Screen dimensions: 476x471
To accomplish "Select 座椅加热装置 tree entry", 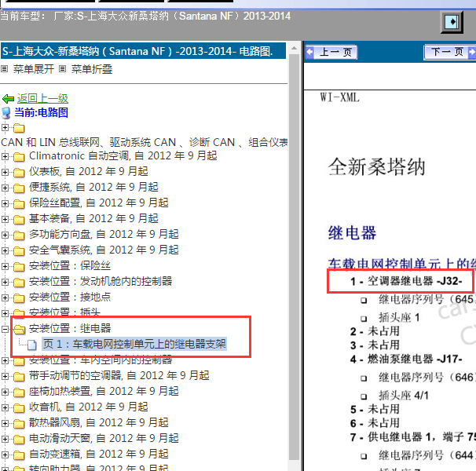I will (104, 392).
